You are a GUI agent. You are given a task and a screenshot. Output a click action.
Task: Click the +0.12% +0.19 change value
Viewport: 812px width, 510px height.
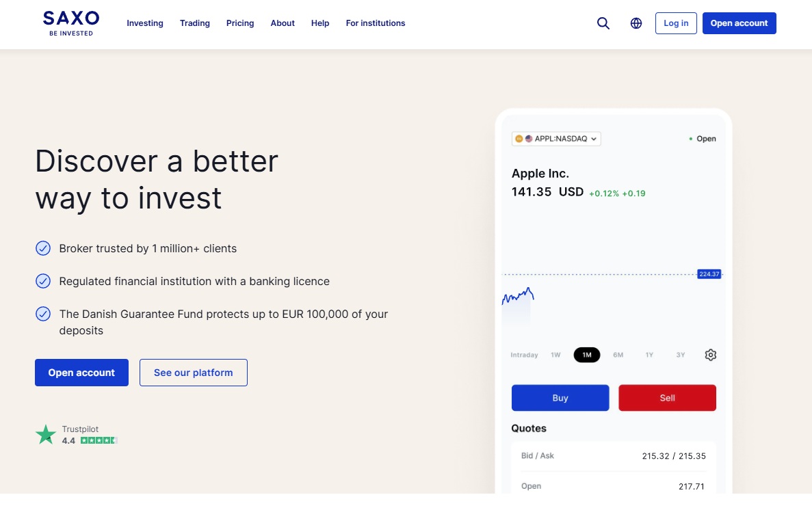pyautogui.click(x=617, y=193)
